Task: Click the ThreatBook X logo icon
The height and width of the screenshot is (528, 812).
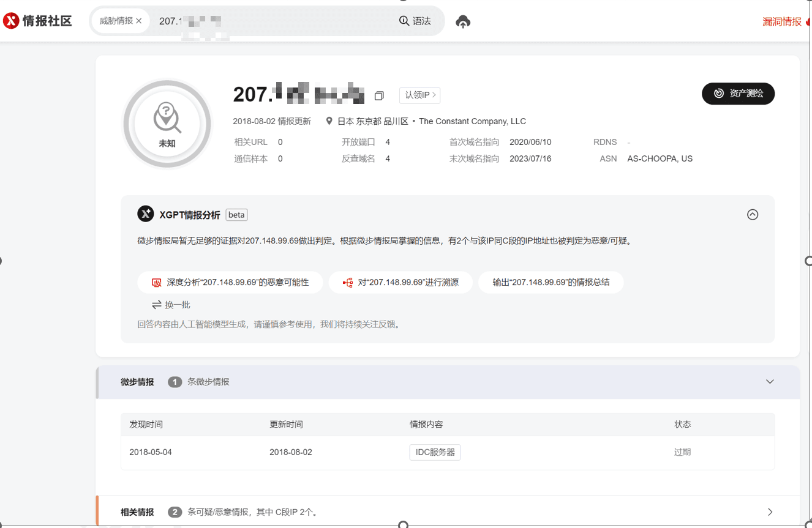Action: [9, 20]
